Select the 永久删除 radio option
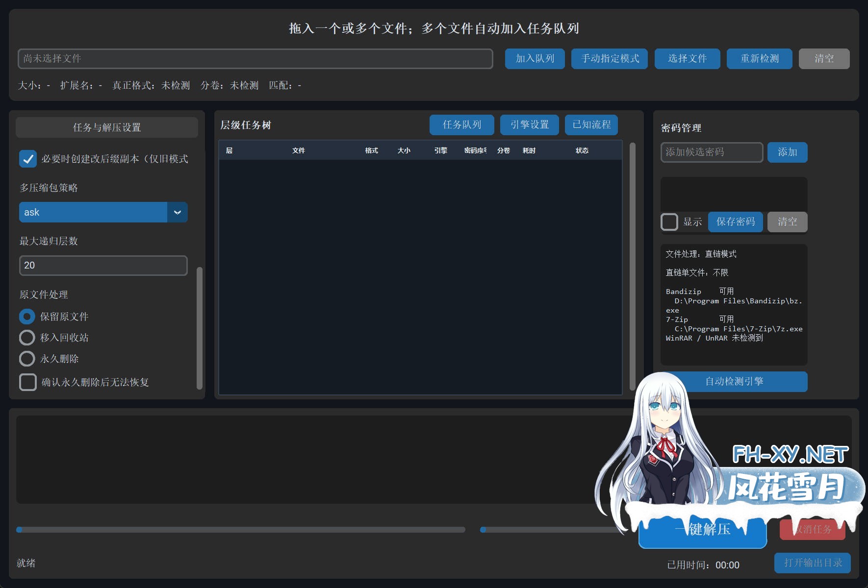Image resolution: width=868 pixels, height=588 pixels. pos(27,359)
